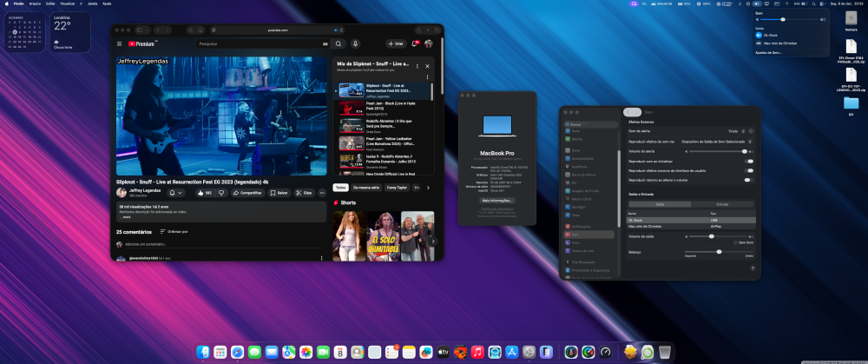Screen dimensions: 868x364
Task: Check the Sem Som mute checkbox
Action: tap(734, 242)
